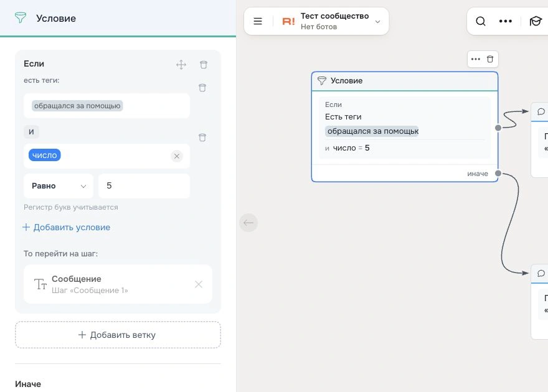
Task: Open node options three-dots above Условие
Action: coord(476,59)
